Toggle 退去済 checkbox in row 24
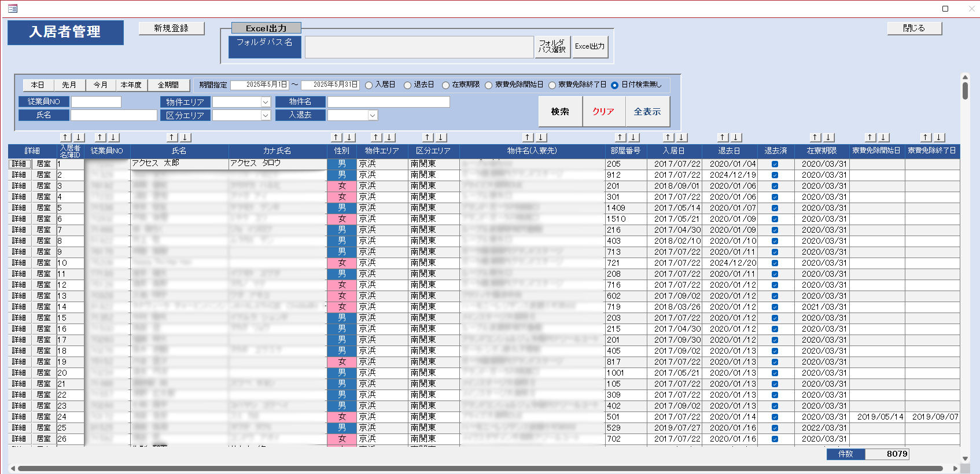 775,417
